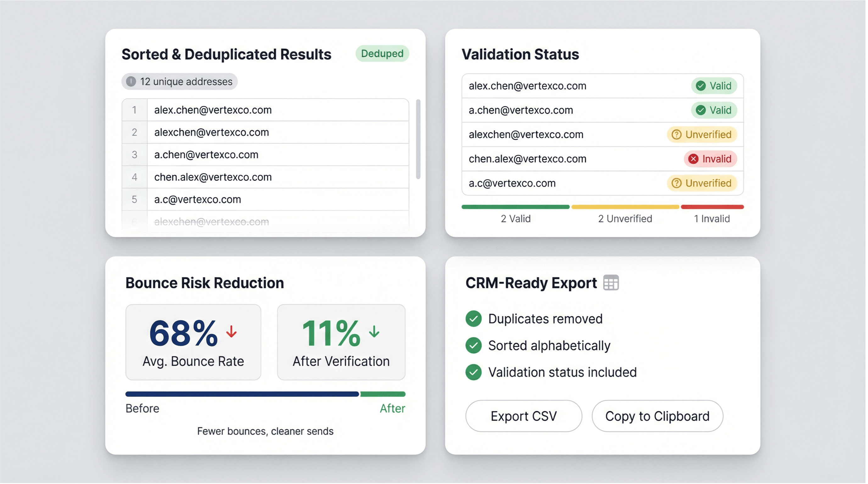Click the spreadsheet icon beside CRM-Ready Export
The width and height of the screenshot is (868, 484).
611,283
